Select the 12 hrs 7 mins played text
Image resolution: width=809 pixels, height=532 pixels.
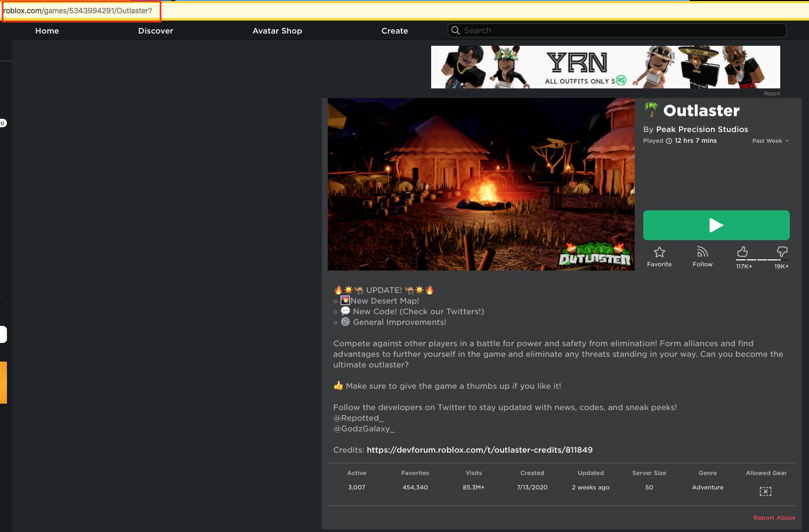point(695,141)
